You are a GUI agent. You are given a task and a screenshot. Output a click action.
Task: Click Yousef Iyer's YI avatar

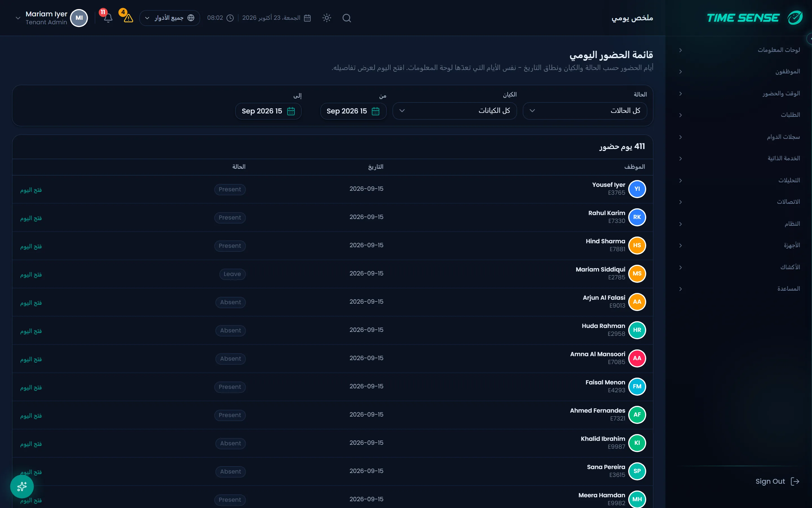(637, 189)
